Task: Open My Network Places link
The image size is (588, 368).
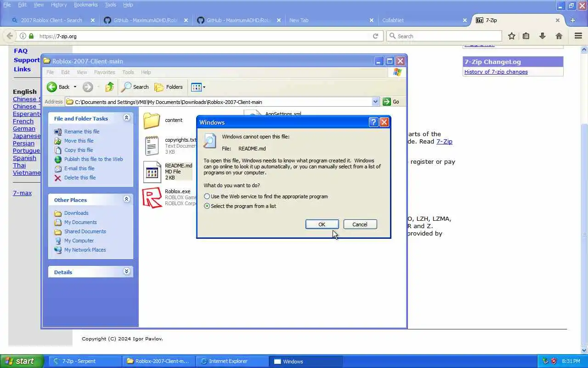Action: pyautogui.click(x=85, y=250)
